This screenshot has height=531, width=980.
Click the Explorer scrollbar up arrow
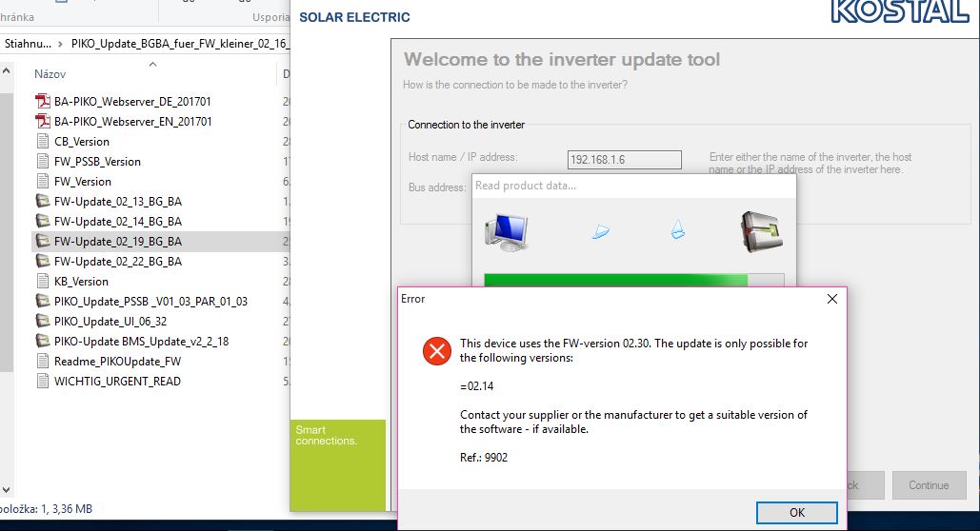click(7, 70)
